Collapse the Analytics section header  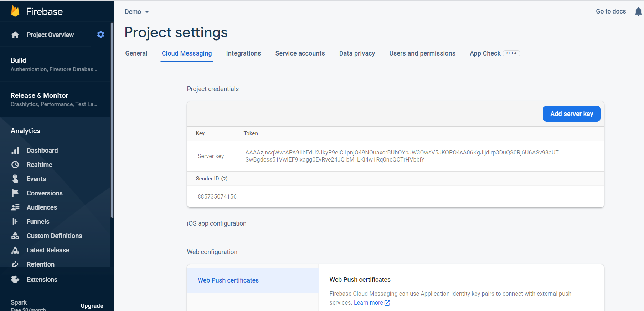coord(26,131)
